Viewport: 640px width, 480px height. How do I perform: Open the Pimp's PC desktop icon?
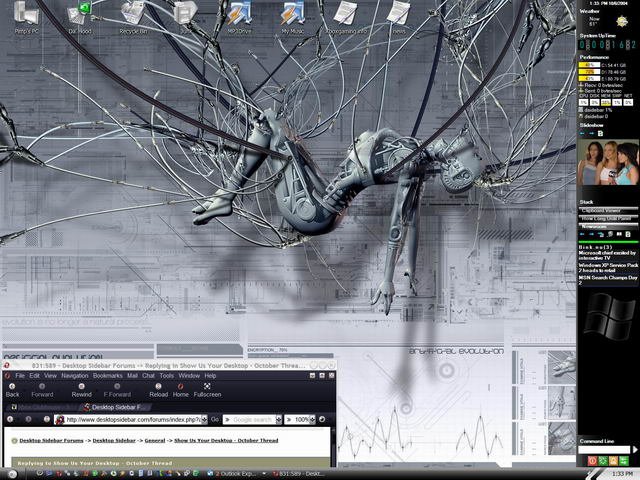pos(27,17)
